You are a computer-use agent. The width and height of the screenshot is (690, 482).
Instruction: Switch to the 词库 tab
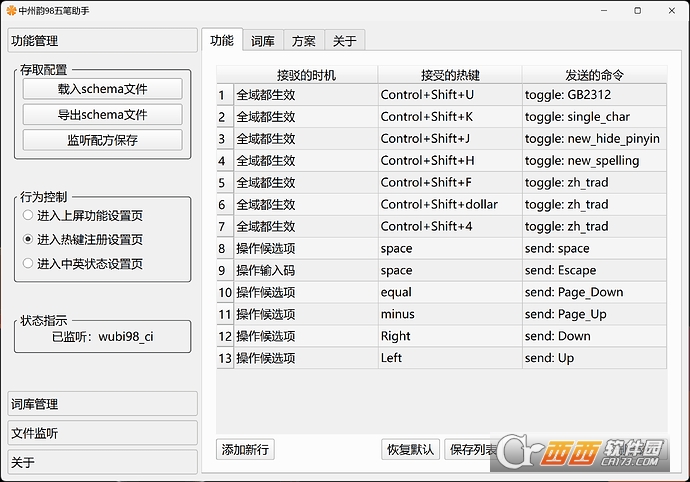click(263, 41)
